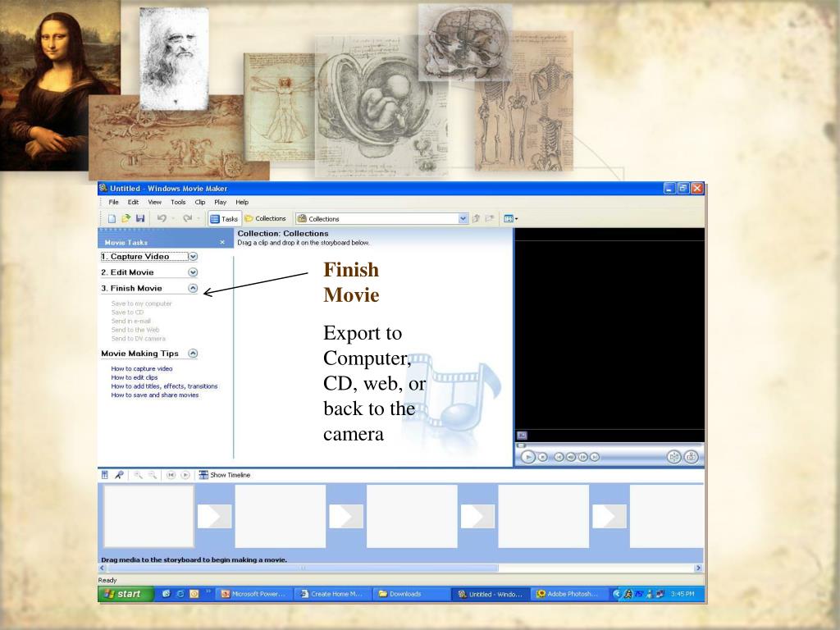Click the 'Movie Making Tips' heading

(x=139, y=354)
